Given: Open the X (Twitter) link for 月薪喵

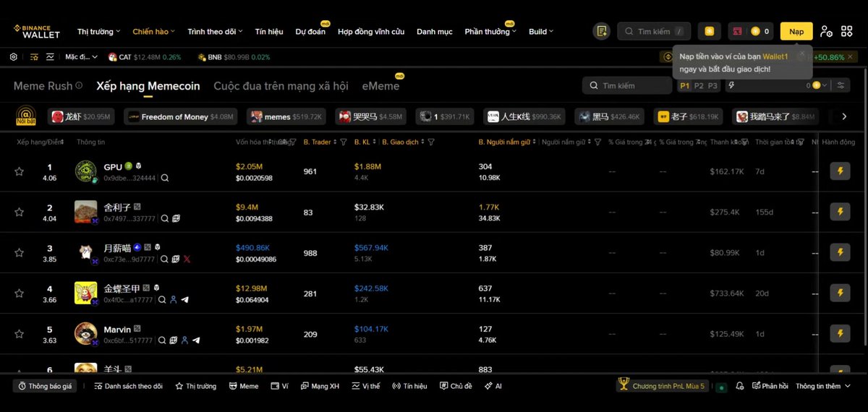Looking at the screenshot, I should (x=187, y=259).
